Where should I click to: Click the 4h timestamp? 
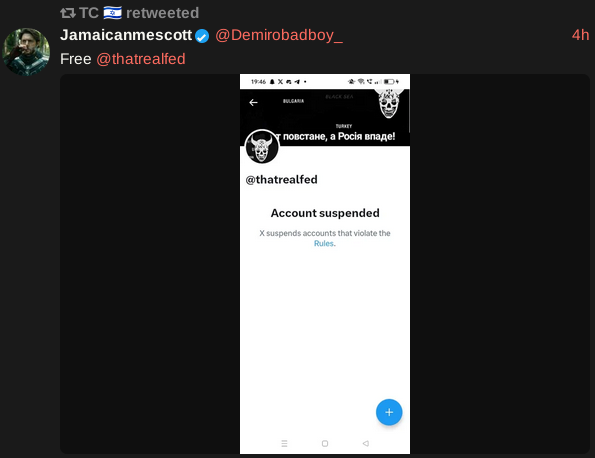580,35
